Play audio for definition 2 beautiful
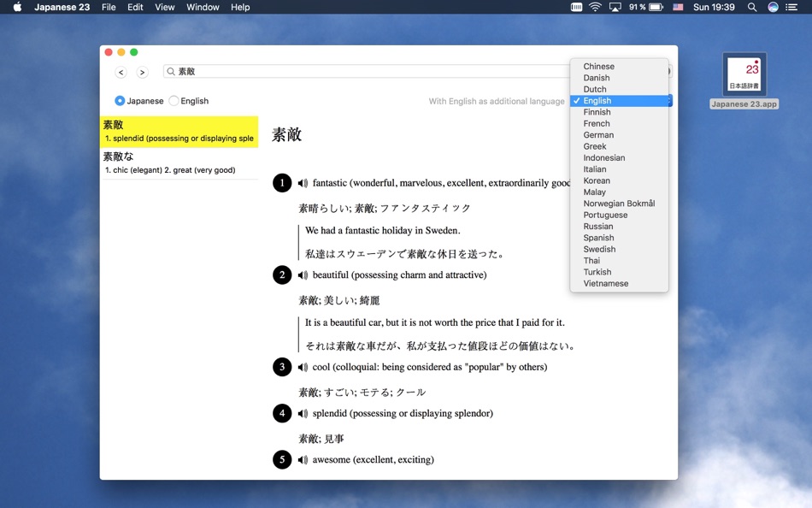This screenshot has height=508, width=812. tap(303, 275)
